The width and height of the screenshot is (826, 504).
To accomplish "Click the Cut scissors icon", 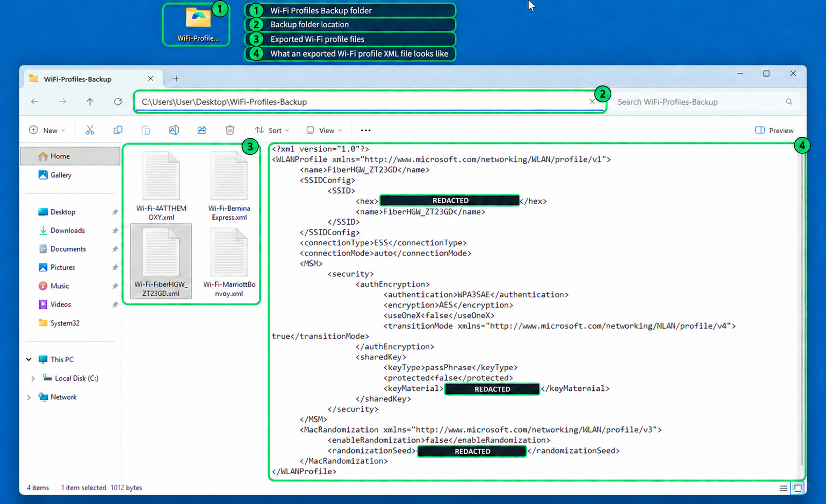I will click(90, 130).
